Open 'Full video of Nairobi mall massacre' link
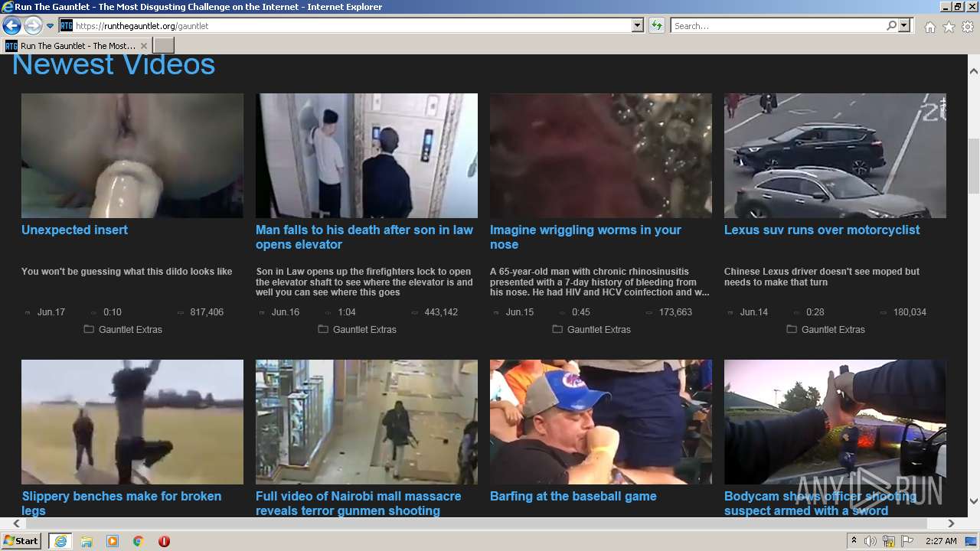980x551 pixels. pyautogui.click(x=358, y=503)
